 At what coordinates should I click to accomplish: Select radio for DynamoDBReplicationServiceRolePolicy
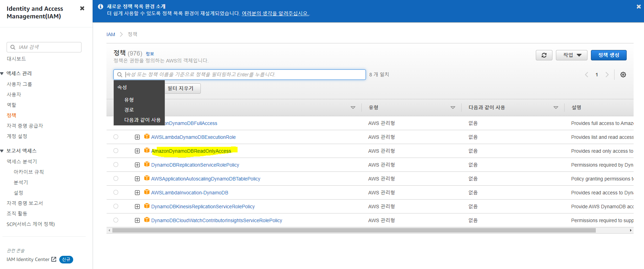(x=116, y=165)
